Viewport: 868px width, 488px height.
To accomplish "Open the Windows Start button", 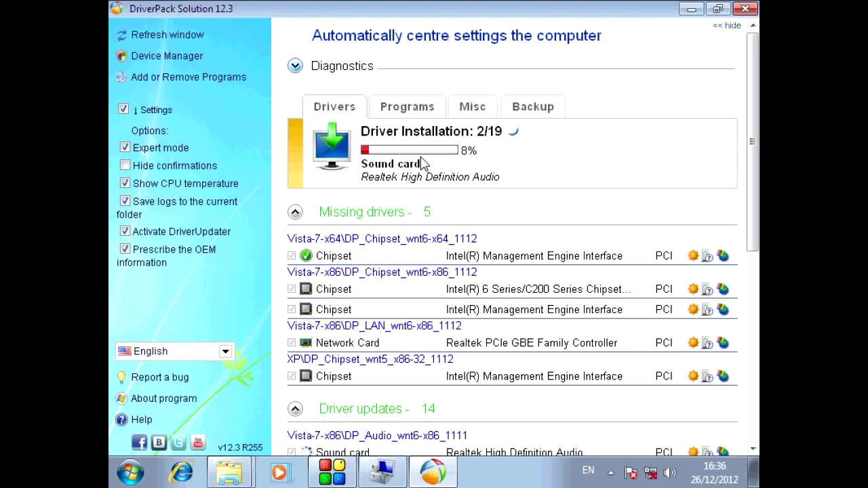I will coord(130,472).
